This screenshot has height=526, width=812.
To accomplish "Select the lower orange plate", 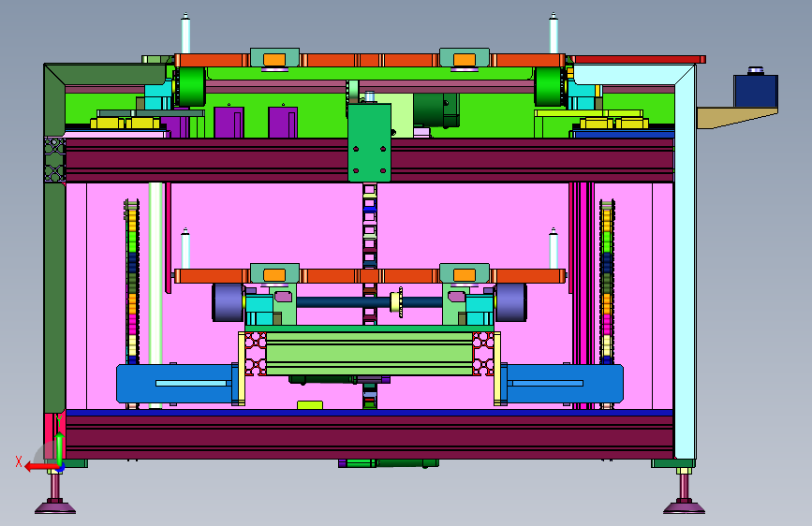I will (x=369, y=276).
